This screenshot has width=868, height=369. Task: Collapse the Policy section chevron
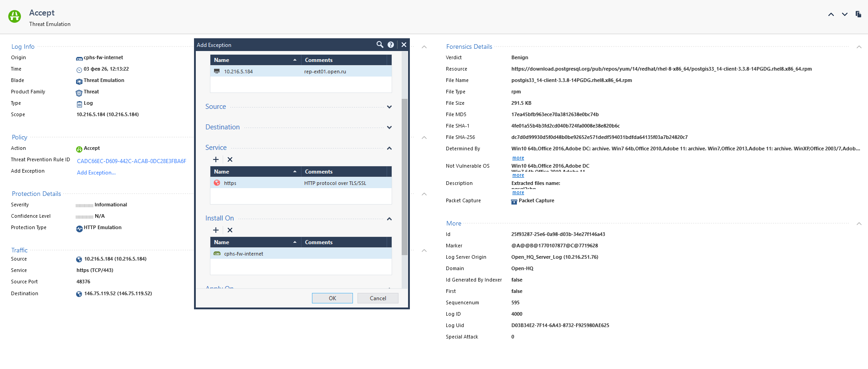click(x=424, y=138)
